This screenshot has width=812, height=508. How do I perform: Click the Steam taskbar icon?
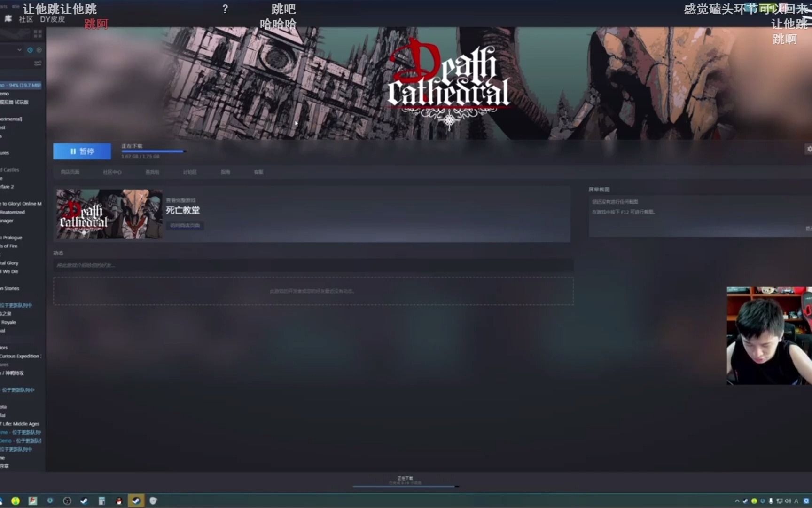tap(136, 501)
